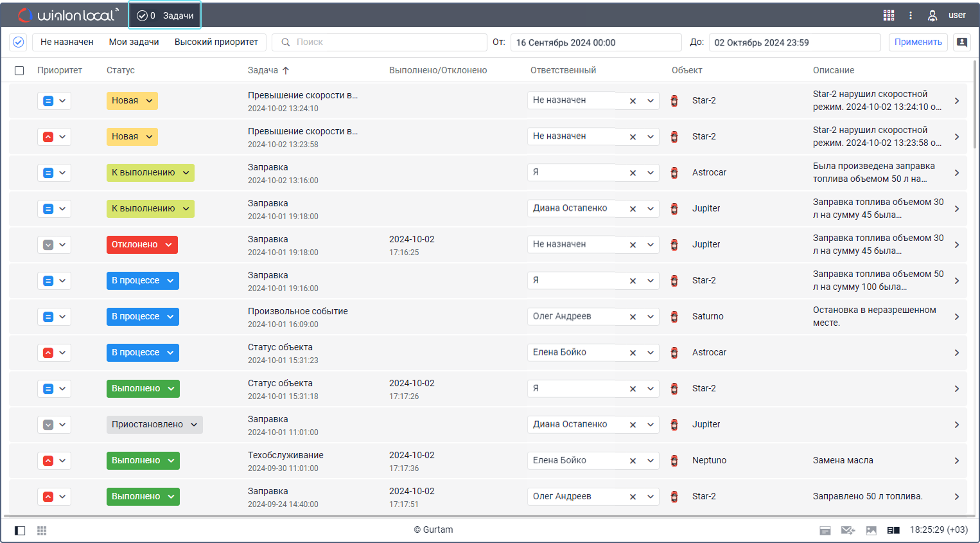The width and height of the screenshot is (980, 543).
Task: Open the Новая status dropdown for 13:24:10 task
Action: point(132,100)
